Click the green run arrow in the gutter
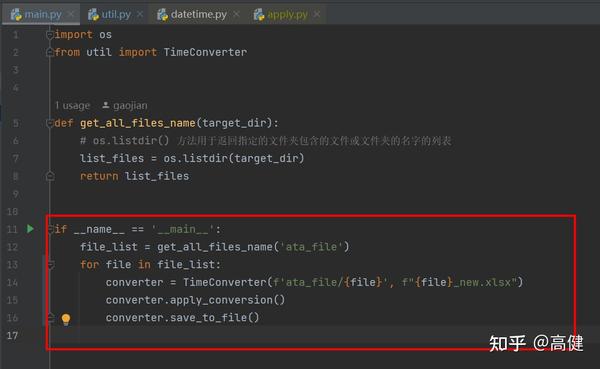This screenshot has width=600, height=369. click(x=30, y=229)
